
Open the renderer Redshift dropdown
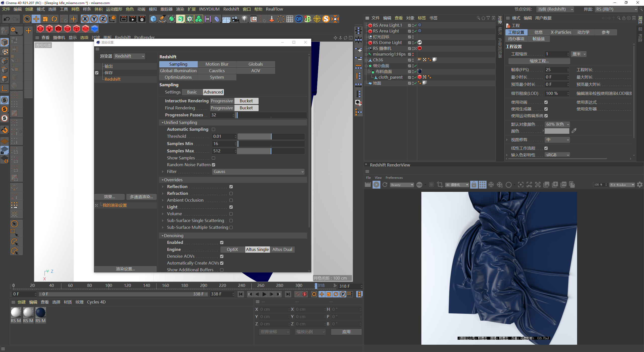coord(129,56)
